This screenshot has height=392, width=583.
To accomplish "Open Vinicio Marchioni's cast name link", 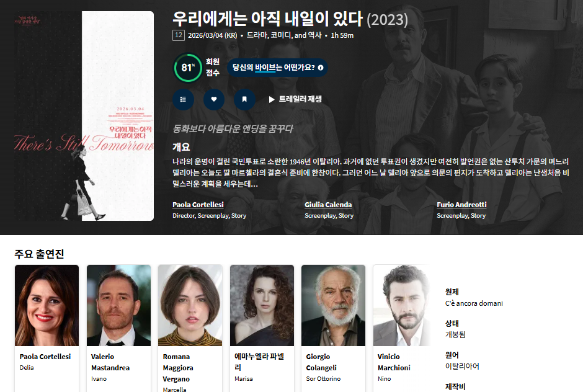I will pos(395,362).
